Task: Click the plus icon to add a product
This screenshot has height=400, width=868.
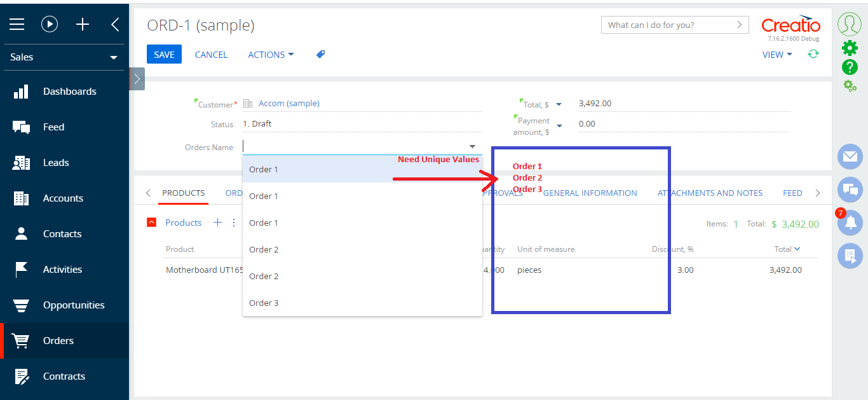Action: point(218,222)
